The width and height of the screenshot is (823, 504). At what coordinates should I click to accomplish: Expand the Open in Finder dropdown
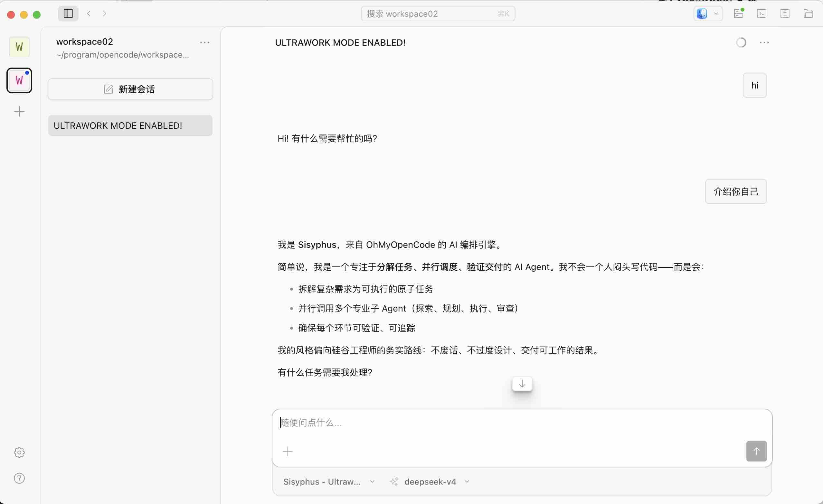[x=716, y=14]
